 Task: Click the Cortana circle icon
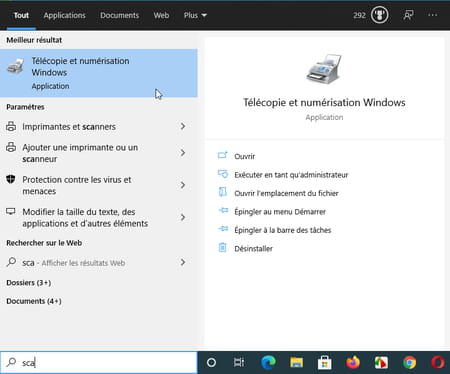click(x=211, y=362)
